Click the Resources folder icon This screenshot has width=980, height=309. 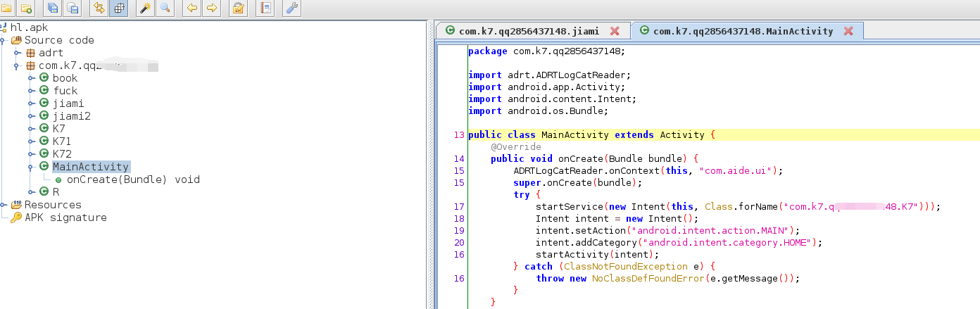pos(16,205)
